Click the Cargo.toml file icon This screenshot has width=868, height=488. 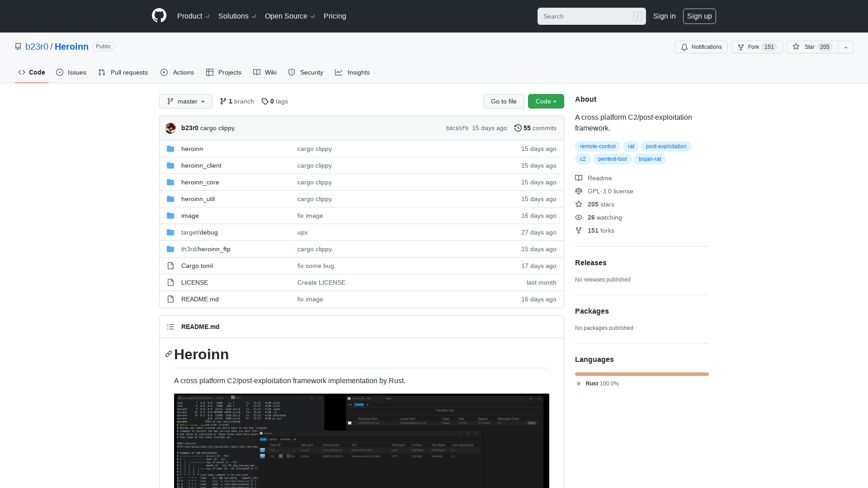170,266
